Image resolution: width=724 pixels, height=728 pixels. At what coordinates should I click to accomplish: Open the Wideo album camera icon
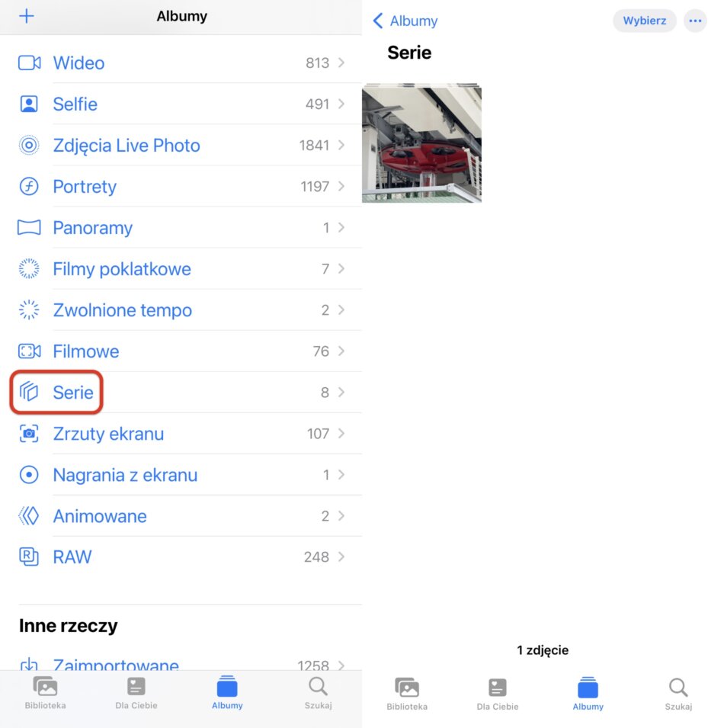click(x=29, y=63)
